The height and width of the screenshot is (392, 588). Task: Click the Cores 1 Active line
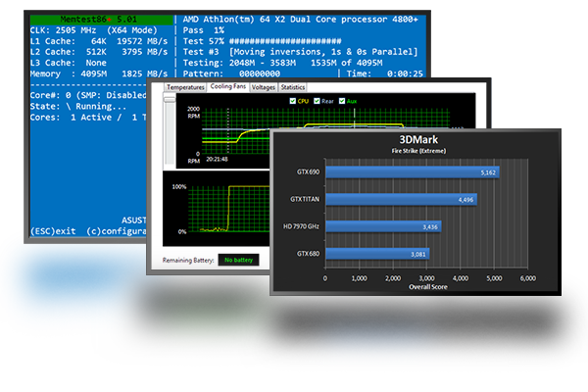[x=88, y=118]
